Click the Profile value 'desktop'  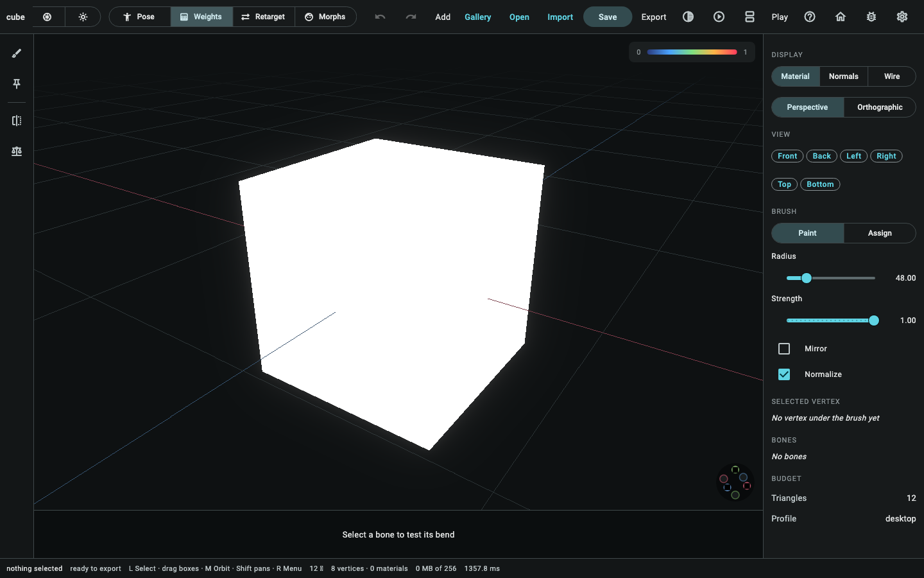point(901,519)
